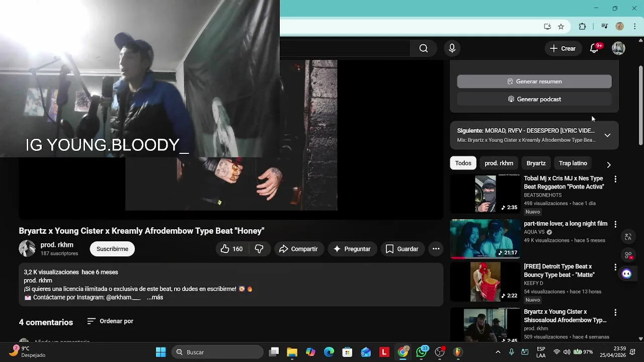Open FL Studio from taskbar
This screenshot has width=644, height=362.
coord(458,352)
